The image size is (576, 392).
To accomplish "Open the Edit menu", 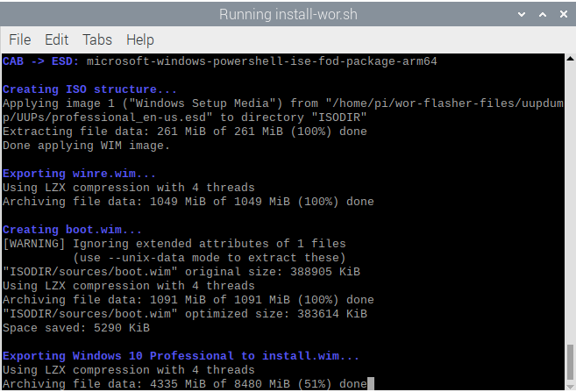I will tap(57, 39).
